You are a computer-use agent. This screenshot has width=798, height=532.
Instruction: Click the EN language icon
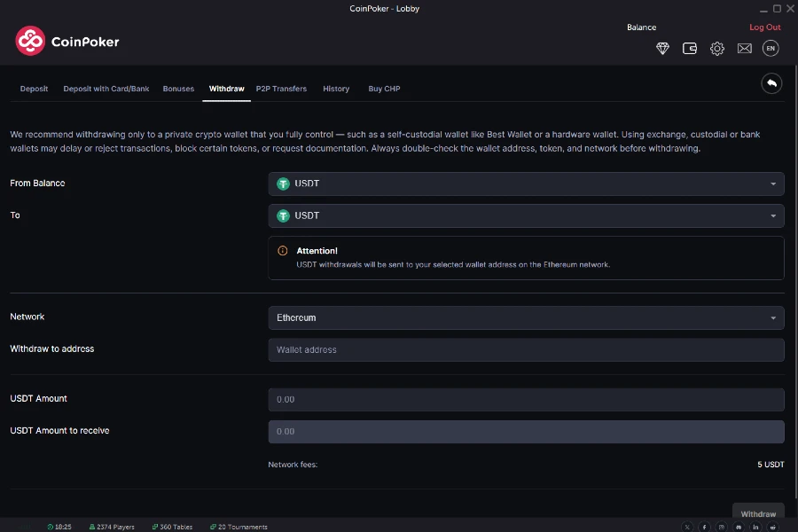pyautogui.click(x=770, y=49)
